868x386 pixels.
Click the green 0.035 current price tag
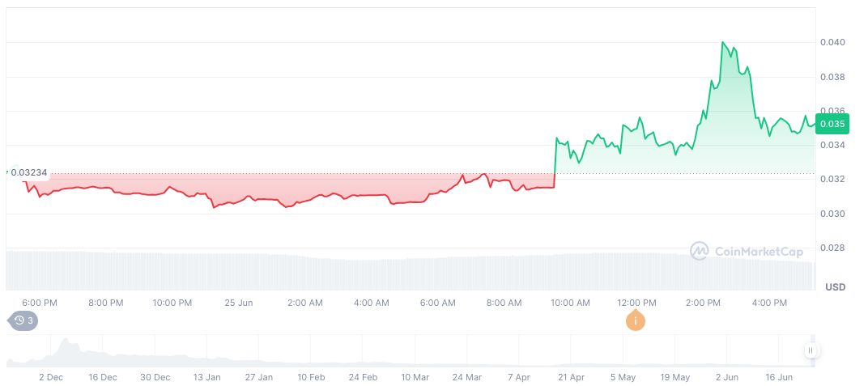point(832,124)
